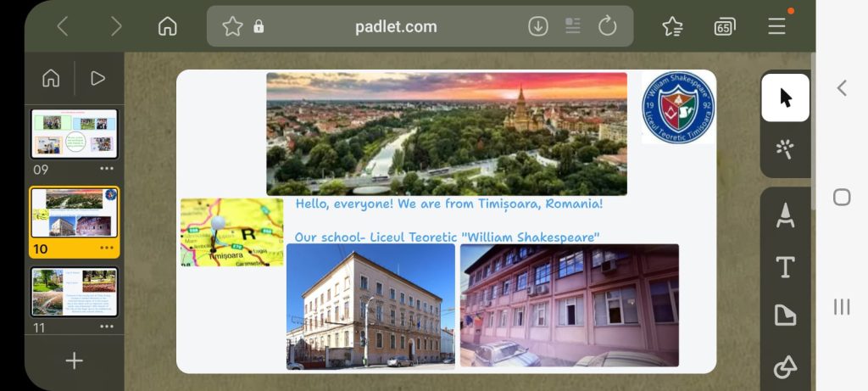Bookmark the page with star icon
868x391 pixels.
(232, 26)
